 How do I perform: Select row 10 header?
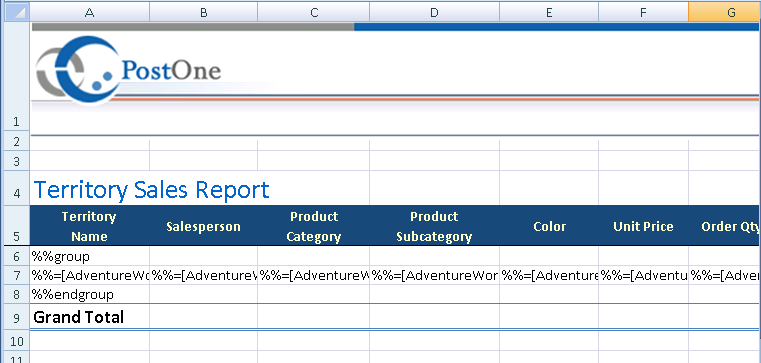click(x=16, y=341)
